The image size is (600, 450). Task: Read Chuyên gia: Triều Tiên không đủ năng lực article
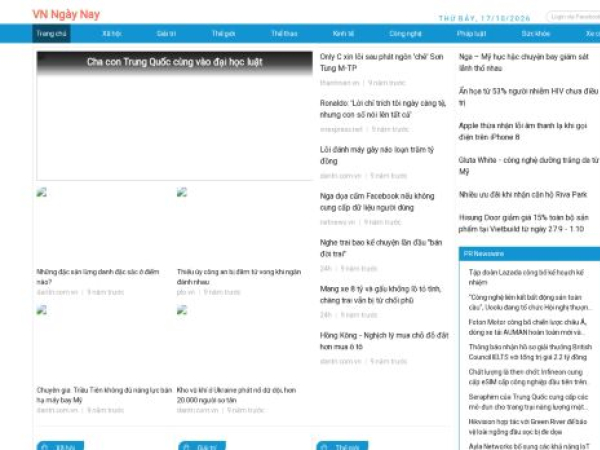pos(104,395)
